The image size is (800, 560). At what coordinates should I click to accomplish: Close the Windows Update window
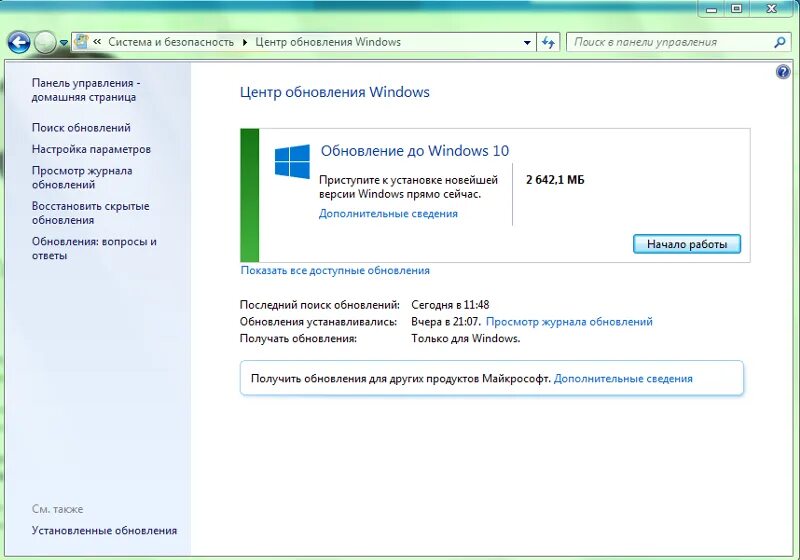[x=771, y=9]
